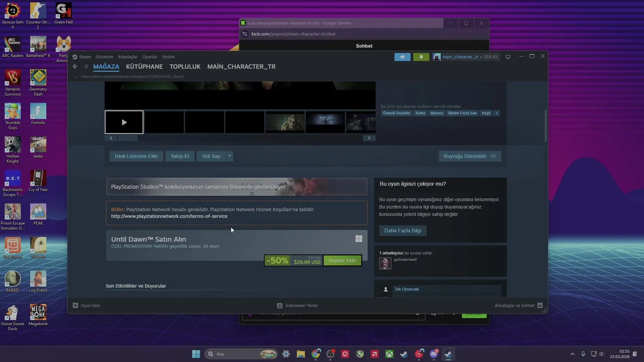Viewport: 644px width, 362px height.
Task: Select PEAK desktop icon
Action: [38, 214]
